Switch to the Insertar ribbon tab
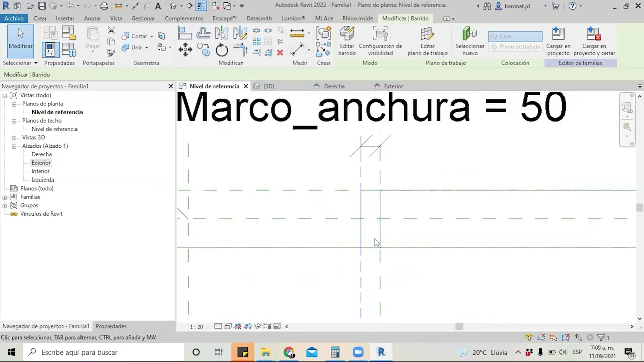Screen dimensions: 644x362 (65, 18)
